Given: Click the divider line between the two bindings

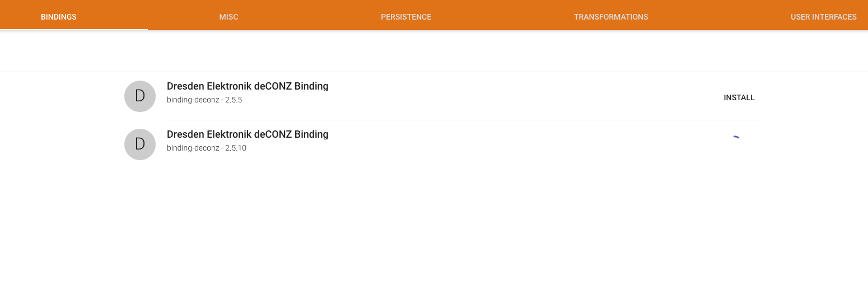Looking at the screenshot, I should click(465, 120).
